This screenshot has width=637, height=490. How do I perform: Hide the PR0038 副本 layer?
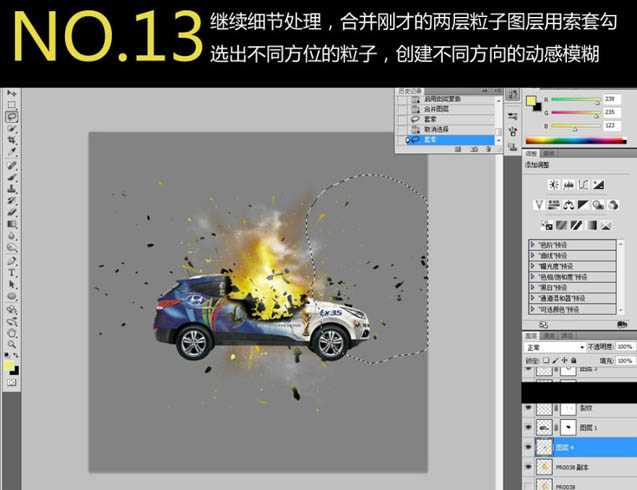(x=529, y=467)
